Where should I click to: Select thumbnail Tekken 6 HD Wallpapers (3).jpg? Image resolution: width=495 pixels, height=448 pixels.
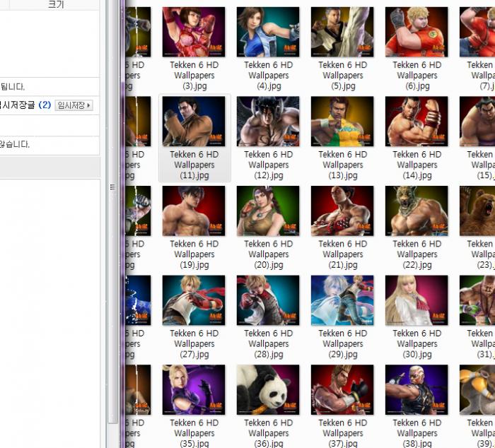point(194,33)
